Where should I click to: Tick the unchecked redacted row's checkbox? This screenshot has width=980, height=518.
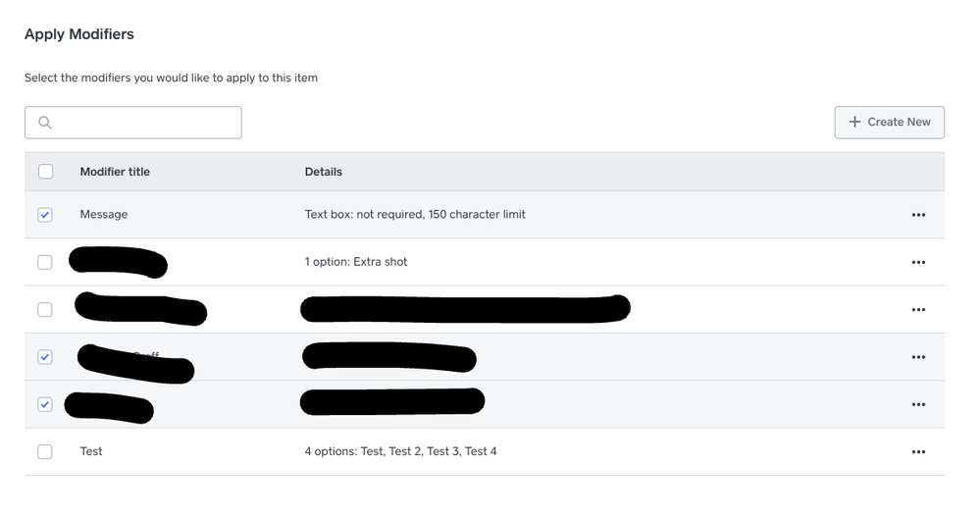pos(45,310)
